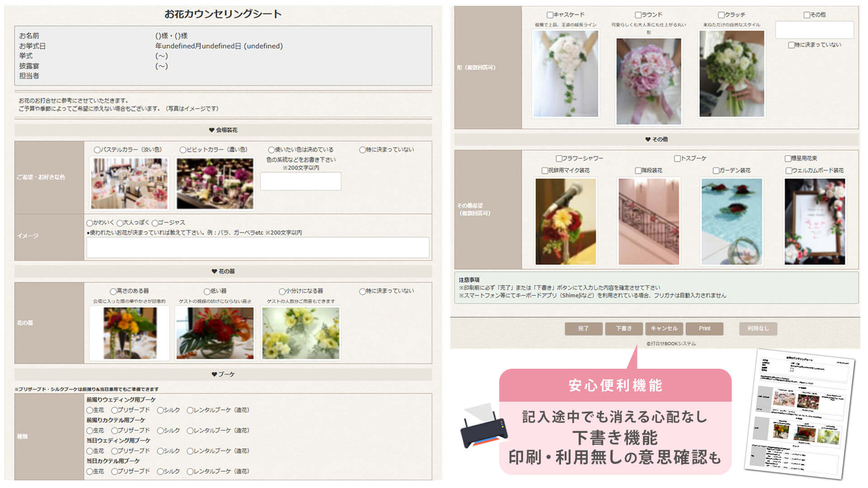
Task: Open the vivid color venue photo
Action: click(215, 183)
